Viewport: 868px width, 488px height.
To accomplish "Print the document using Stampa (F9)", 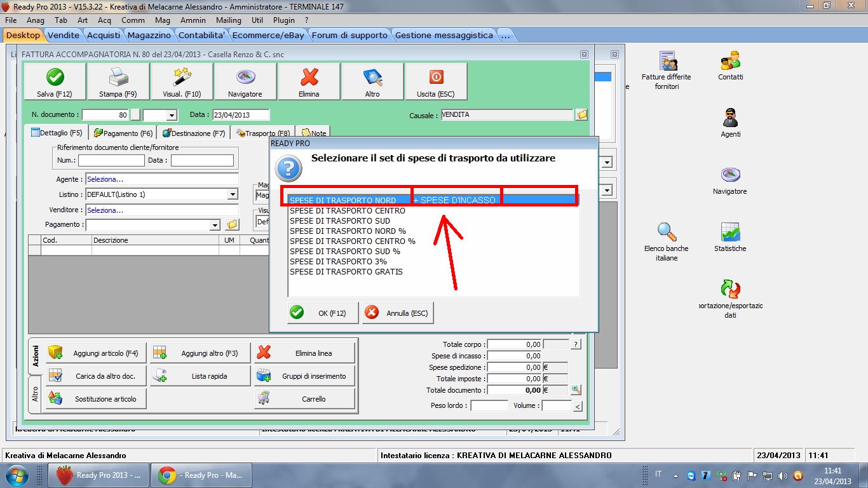I will 118,81.
